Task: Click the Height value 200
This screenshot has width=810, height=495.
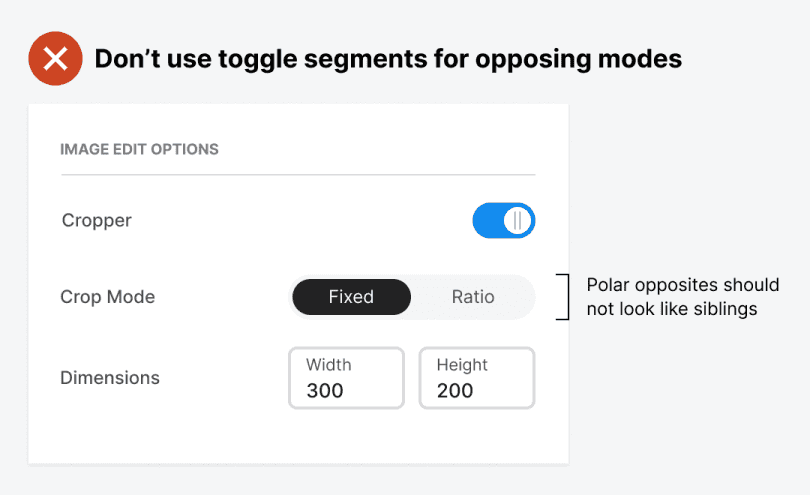Action: point(455,391)
